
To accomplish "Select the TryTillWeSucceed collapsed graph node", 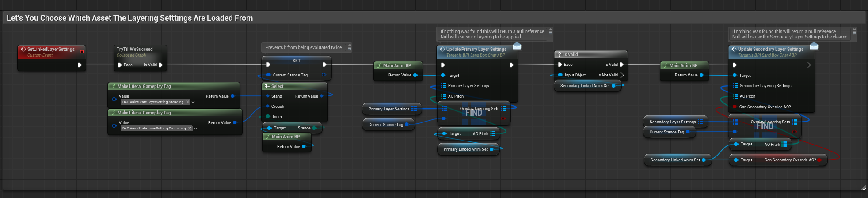I will point(134,49).
